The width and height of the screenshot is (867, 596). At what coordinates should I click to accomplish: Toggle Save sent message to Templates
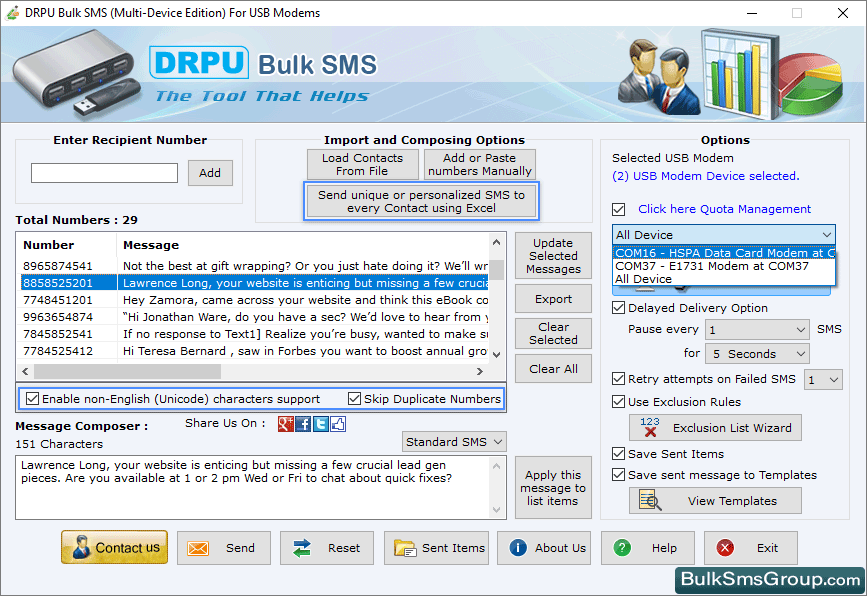point(619,475)
